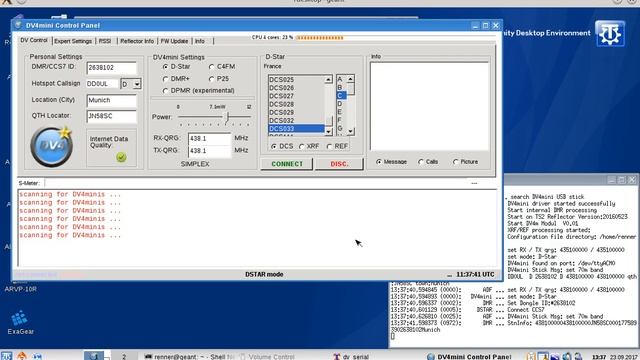Click the DV4mini Control Panel title bar icon
Viewport: 640px width, 360px height.
pos(18,25)
